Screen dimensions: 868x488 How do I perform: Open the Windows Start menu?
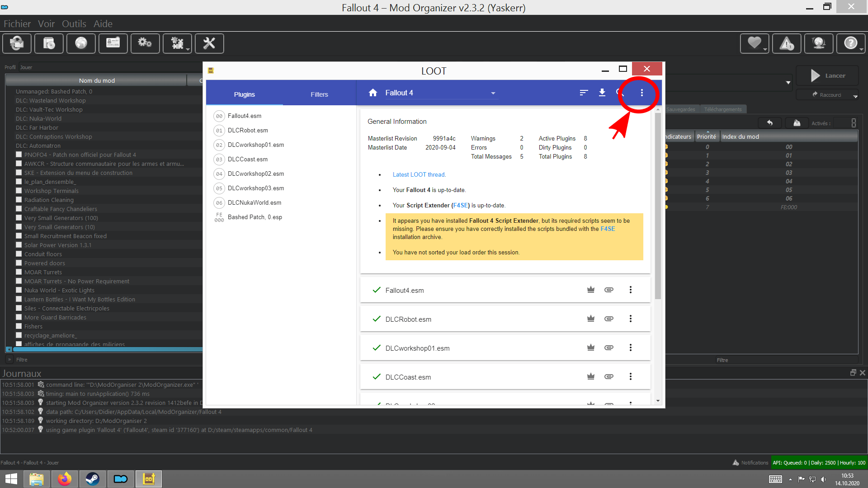tap(11, 479)
